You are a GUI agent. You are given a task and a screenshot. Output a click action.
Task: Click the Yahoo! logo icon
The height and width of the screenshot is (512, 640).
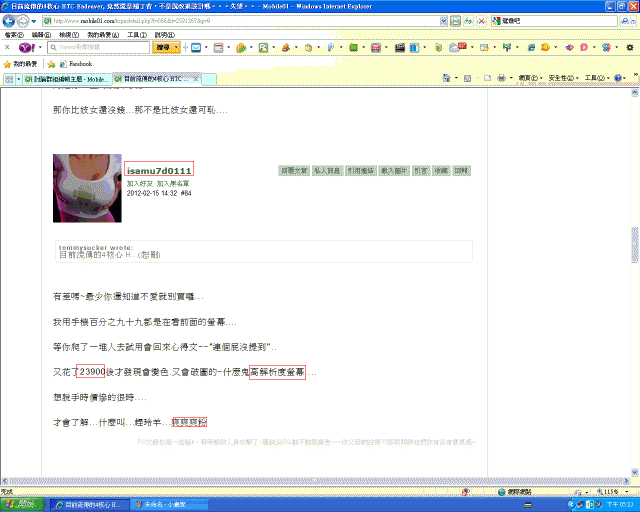coord(27,47)
